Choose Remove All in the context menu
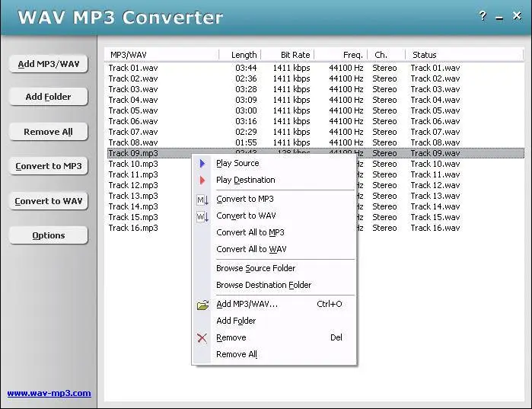Viewport: 532px width, 409px height. point(274,354)
